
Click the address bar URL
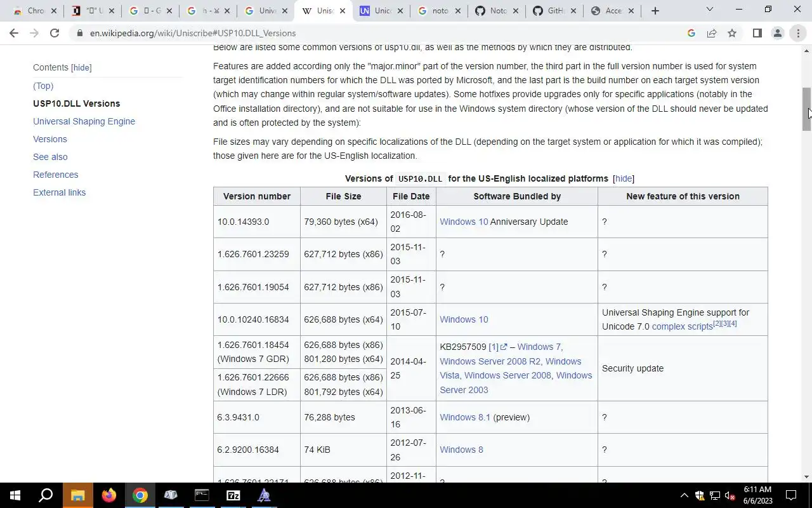(193, 33)
